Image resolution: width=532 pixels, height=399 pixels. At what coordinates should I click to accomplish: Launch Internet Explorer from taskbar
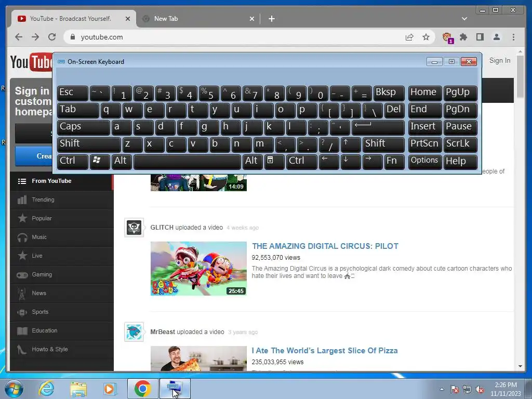[46, 389]
